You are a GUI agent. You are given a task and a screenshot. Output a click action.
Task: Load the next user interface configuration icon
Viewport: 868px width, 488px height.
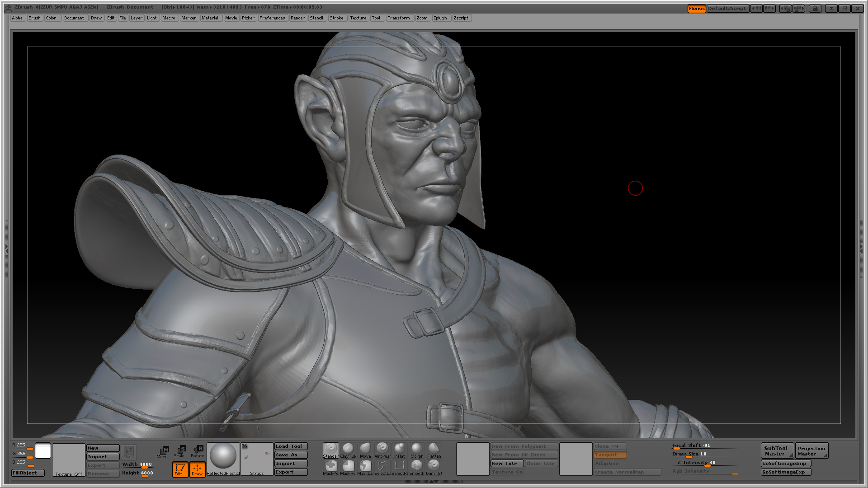pyautogui.click(x=799, y=8)
